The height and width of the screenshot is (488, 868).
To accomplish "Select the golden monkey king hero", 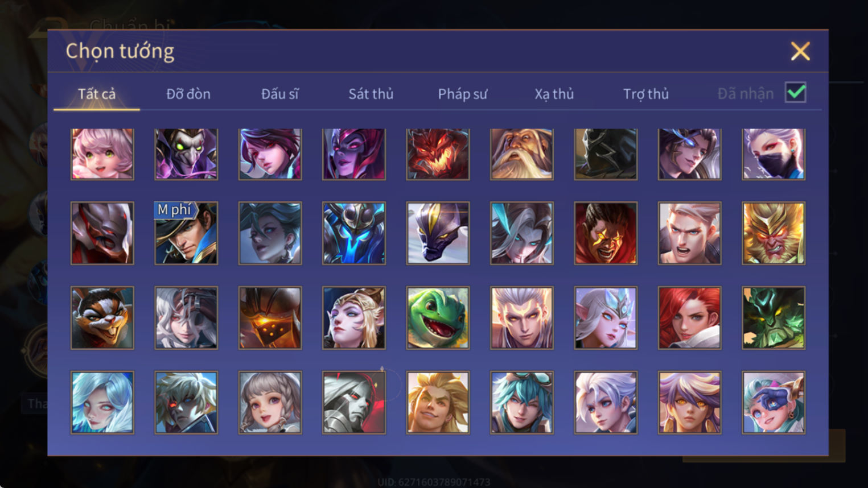I will coord(774,233).
